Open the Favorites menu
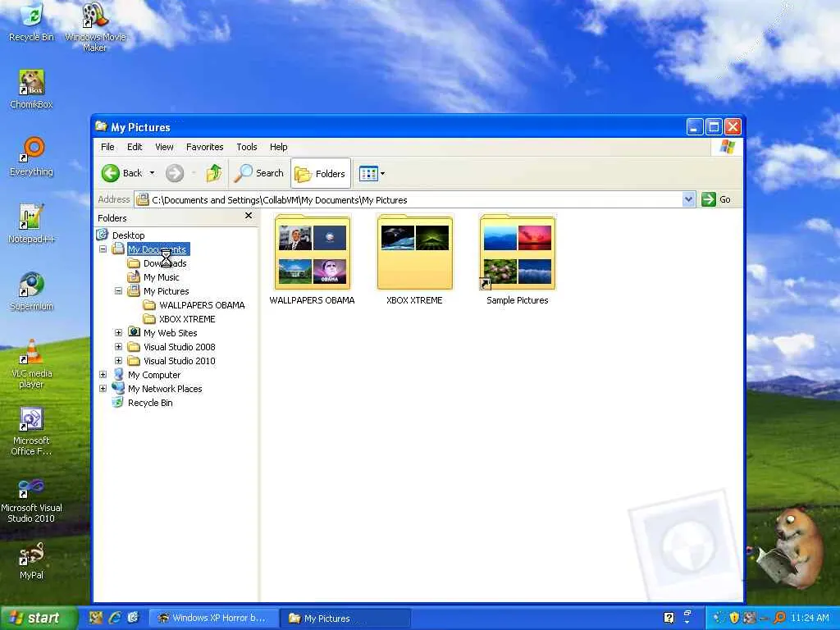 click(204, 147)
